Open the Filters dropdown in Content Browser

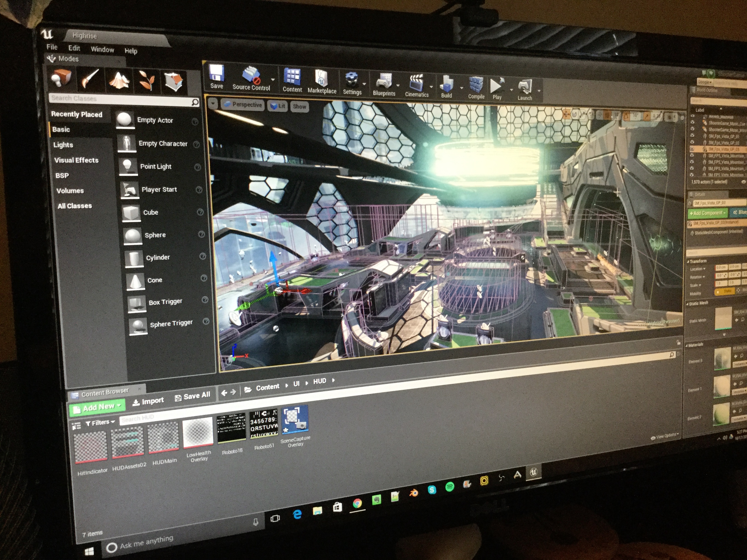[x=100, y=422]
